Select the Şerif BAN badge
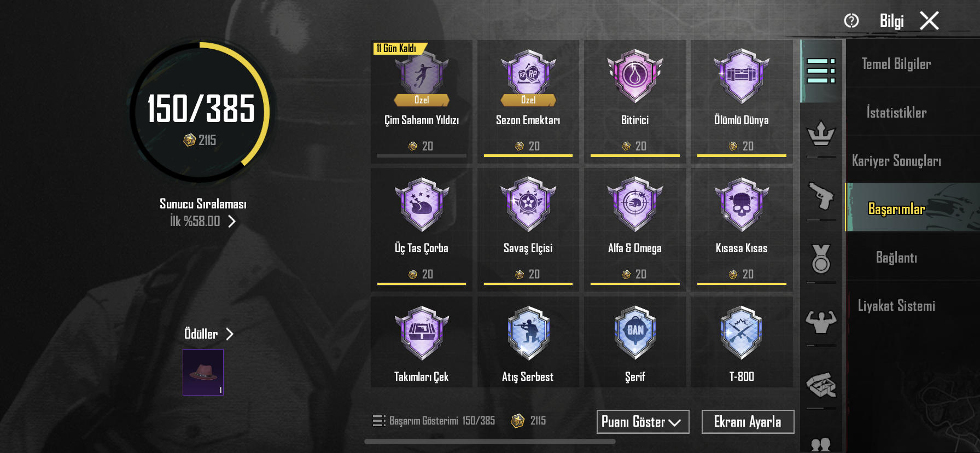The image size is (980, 453). tap(635, 342)
